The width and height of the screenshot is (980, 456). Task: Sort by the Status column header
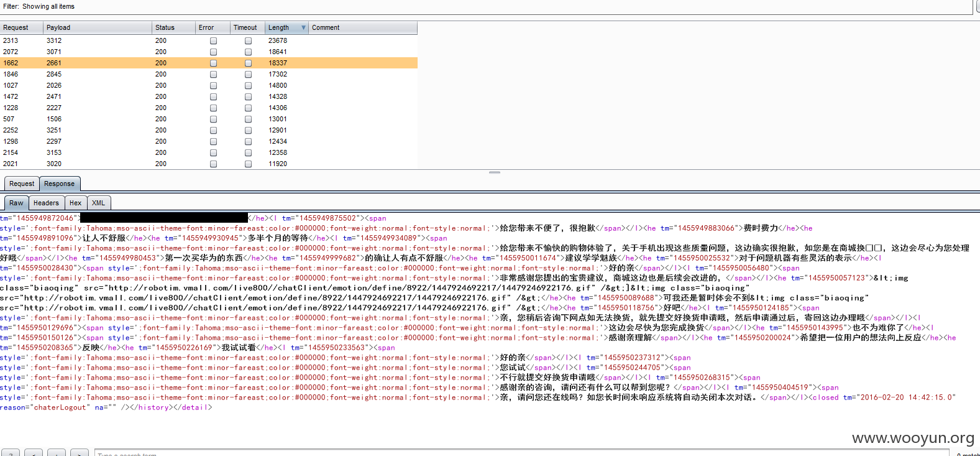coord(173,27)
